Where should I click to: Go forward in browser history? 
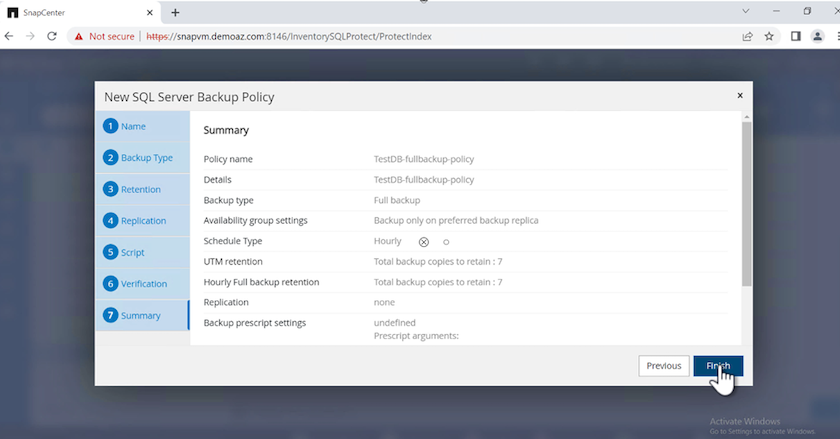[30, 36]
